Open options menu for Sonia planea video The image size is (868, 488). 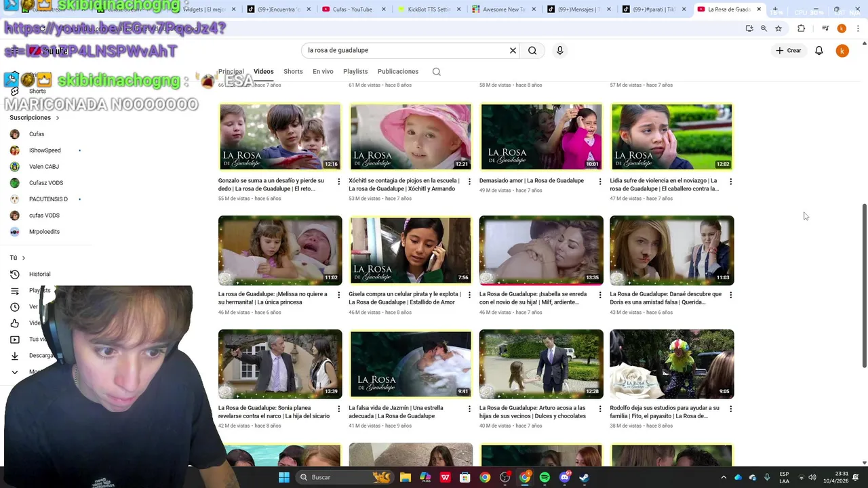[338, 409]
